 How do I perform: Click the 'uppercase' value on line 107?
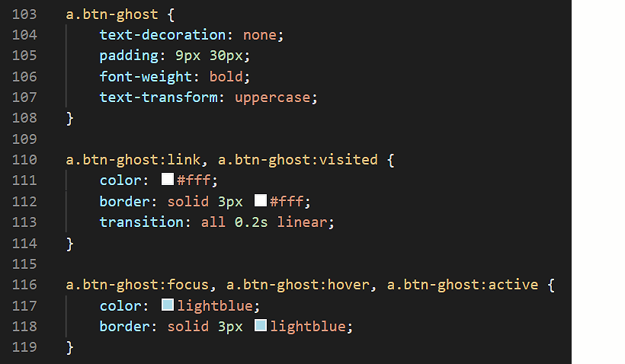tap(273, 97)
